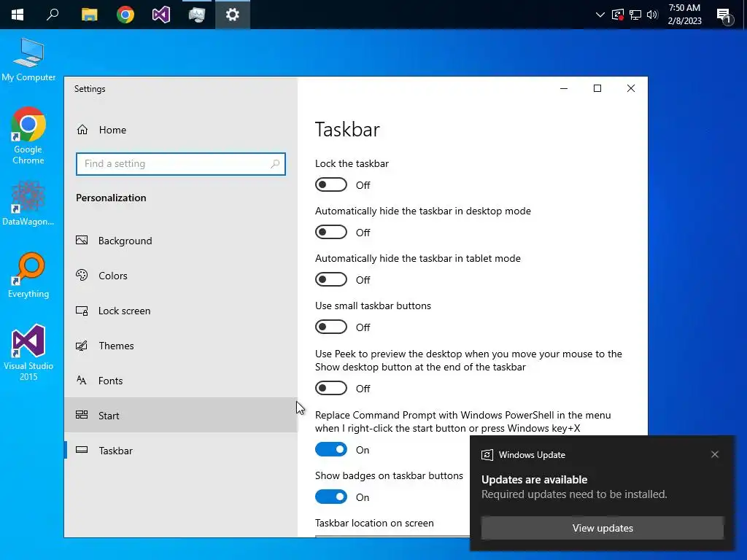Select the Everything desktop shortcut
The width and height of the screenshot is (747, 560).
coord(28,275)
